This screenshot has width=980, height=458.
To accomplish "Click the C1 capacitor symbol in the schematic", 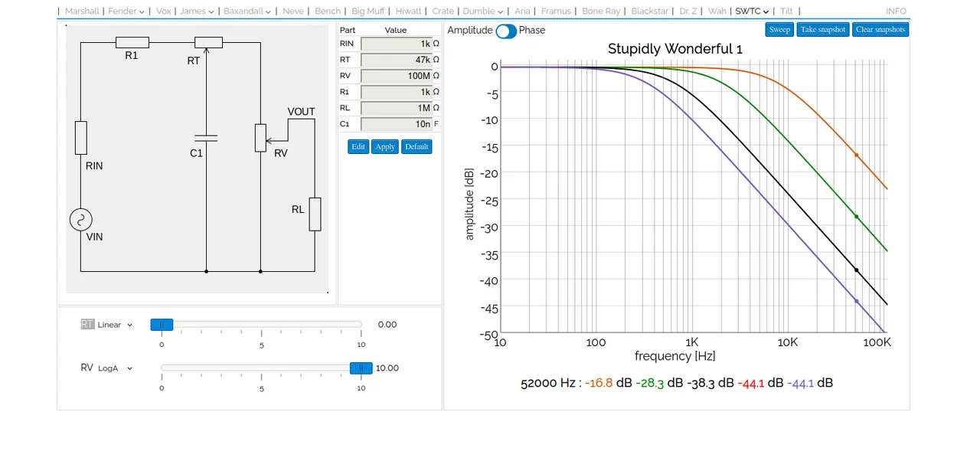I will [206, 139].
